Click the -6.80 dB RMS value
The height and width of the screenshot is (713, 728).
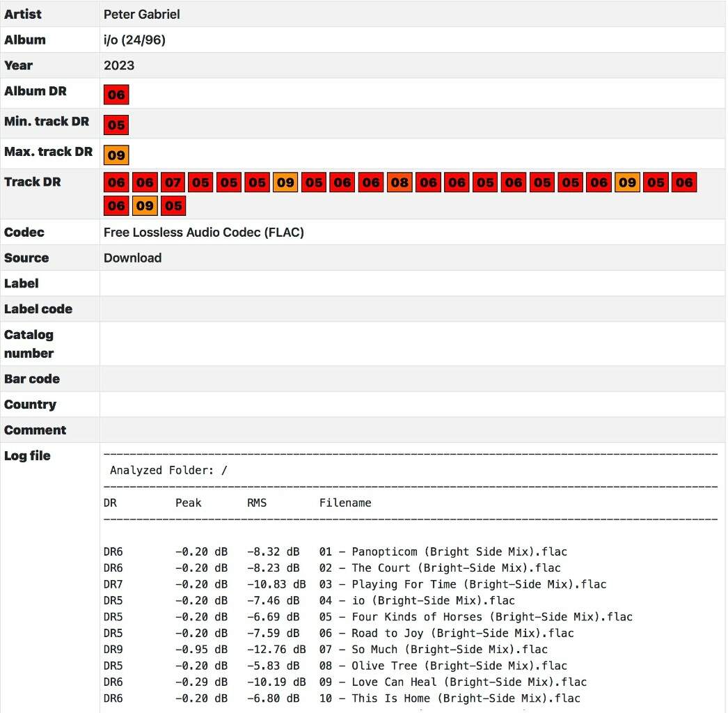click(x=273, y=698)
